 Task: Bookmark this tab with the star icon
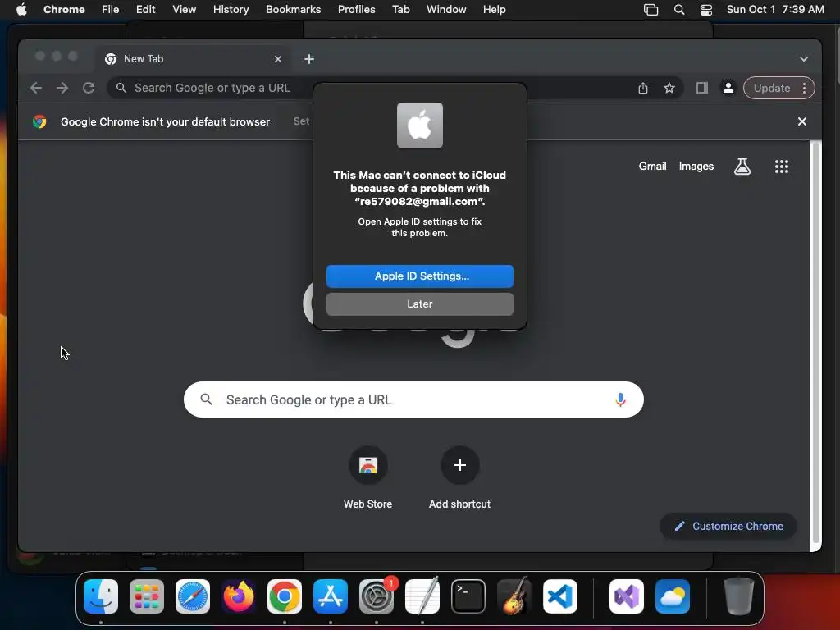pyautogui.click(x=669, y=88)
